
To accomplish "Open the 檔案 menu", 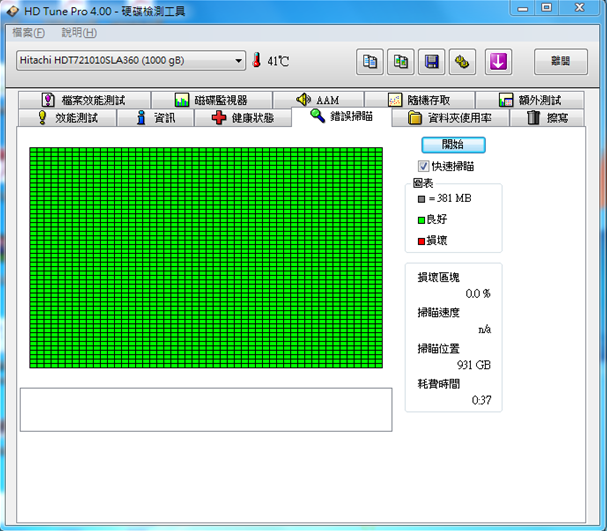I will coord(28,33).
